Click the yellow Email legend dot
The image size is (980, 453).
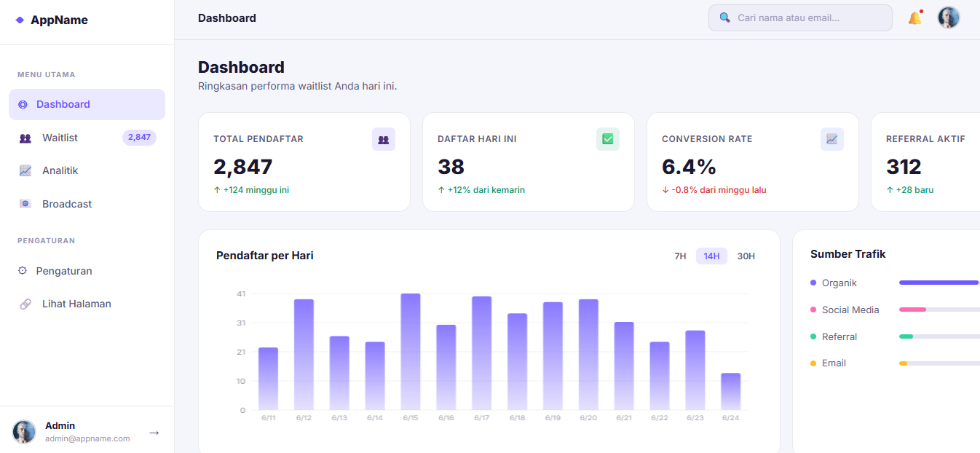813,363
